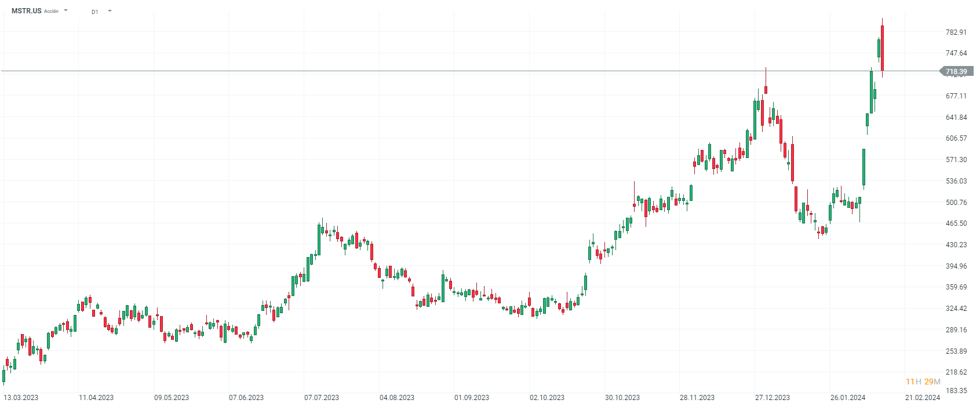
Task: Click the 183.35 price axis label
Action: [956, 391]
